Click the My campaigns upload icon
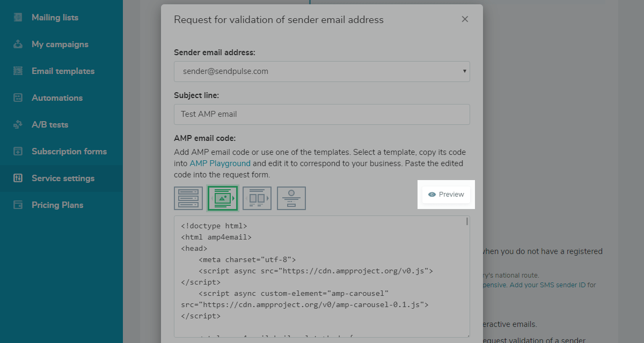Screen dimensions: 644x343 click(x=18, y=44)
